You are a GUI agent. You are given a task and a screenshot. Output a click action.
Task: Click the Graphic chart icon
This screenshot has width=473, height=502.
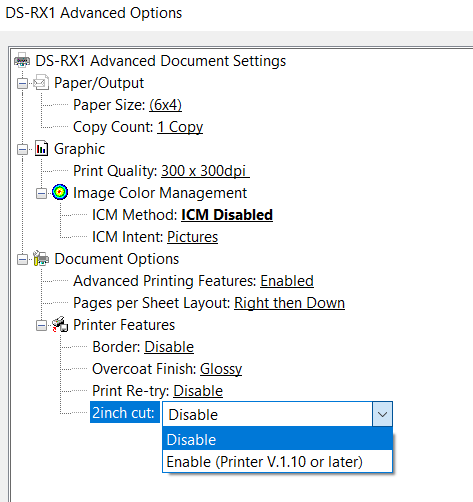[x=41, y=149]
